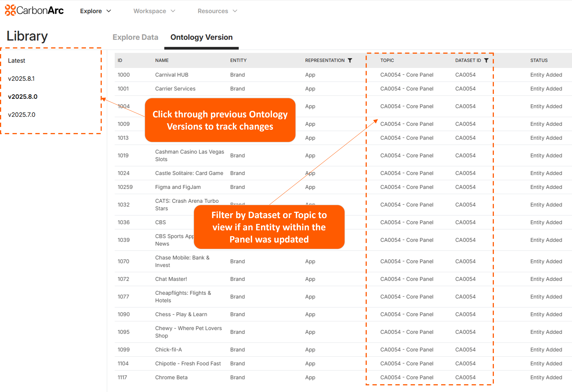Open ontology version v2025.8.1
The image size is (572, 392).
[21, 79]
